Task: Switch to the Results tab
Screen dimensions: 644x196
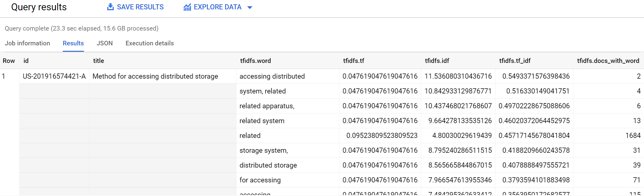Action: (x=73, y=43)
